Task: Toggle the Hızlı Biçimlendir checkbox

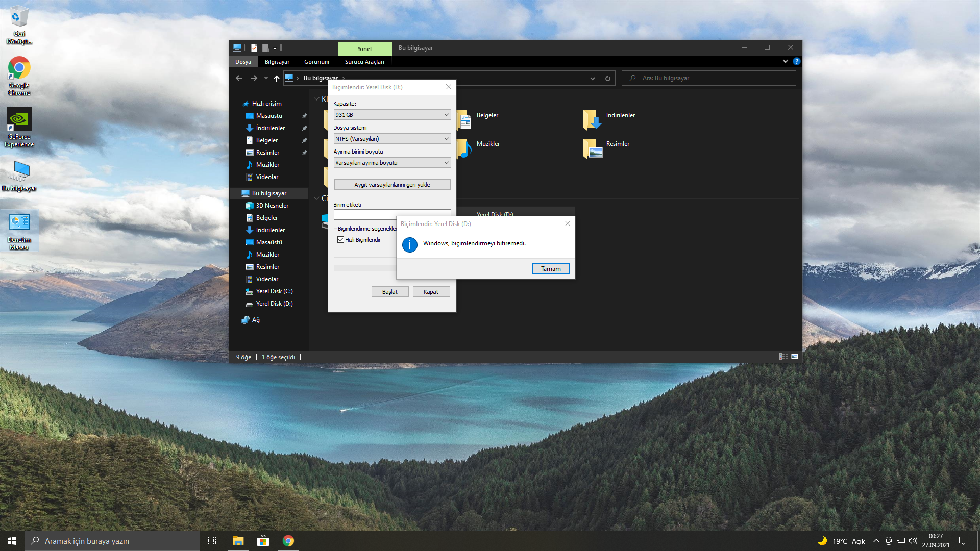Action: pos(341,240)
